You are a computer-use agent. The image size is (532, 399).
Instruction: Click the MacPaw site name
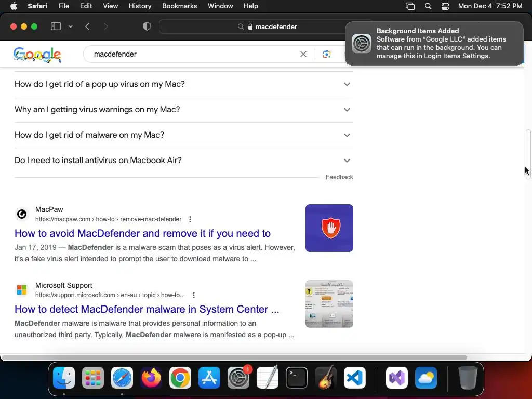[49, 209]
